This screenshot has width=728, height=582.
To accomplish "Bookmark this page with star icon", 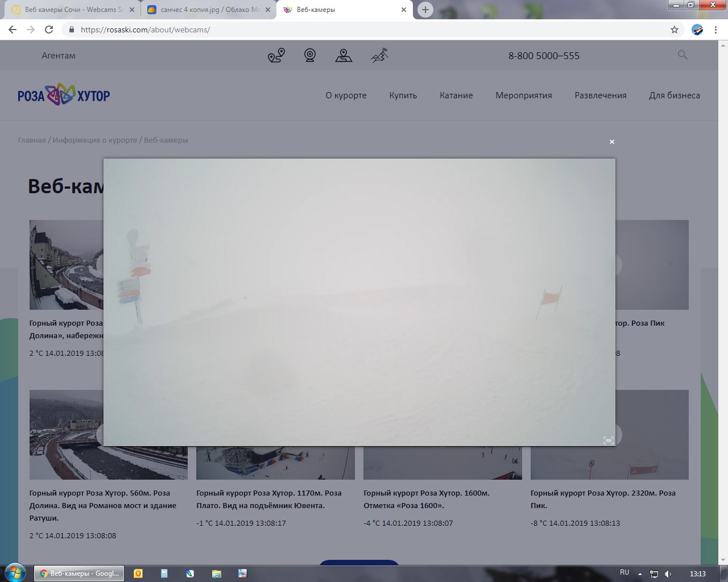I will tap(675, 30).
